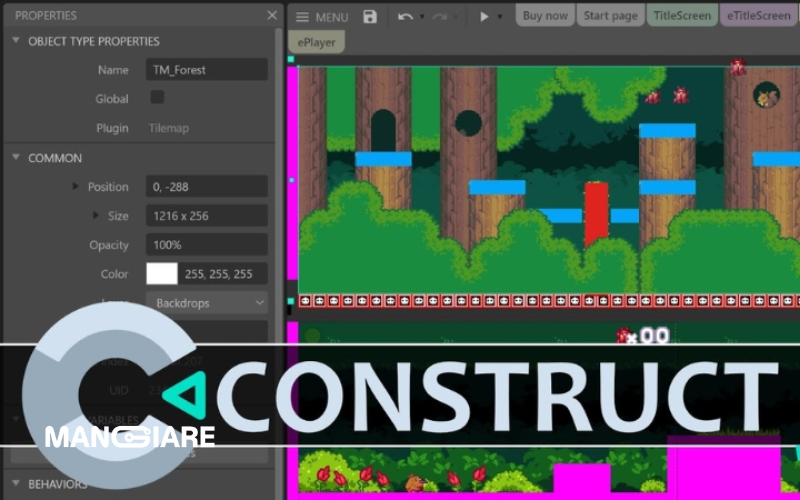
Task: Expand the Size property arrow
Action: (95, 215)
